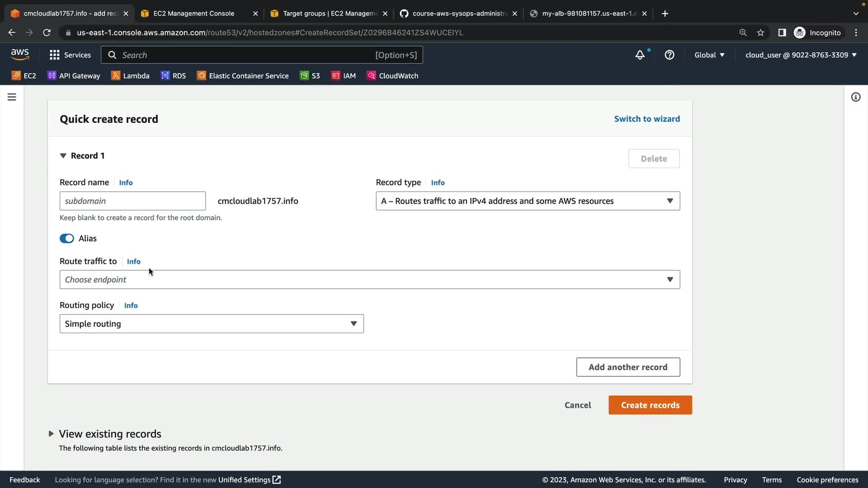Open the side navigation hamburger menu
This screenshot has height=488, width=868.
coord(12,97)
